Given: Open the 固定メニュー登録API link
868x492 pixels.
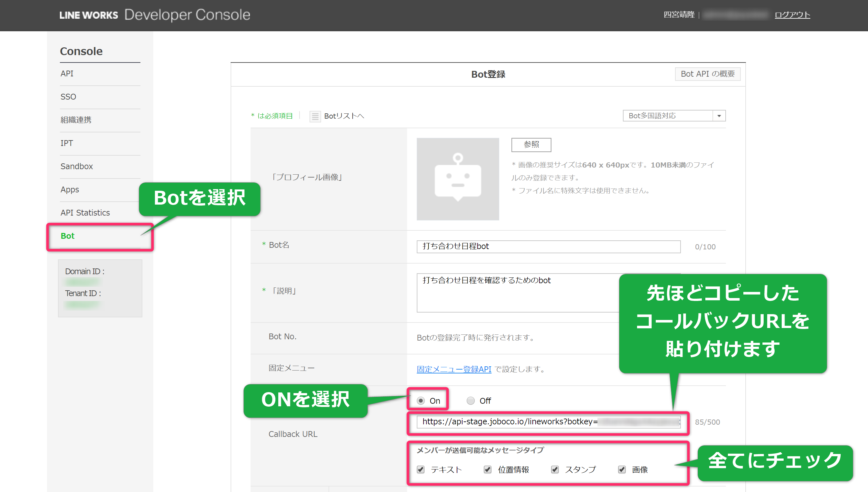Looking at the screenshot, I should pyautogui.click(x=453, y=369).
